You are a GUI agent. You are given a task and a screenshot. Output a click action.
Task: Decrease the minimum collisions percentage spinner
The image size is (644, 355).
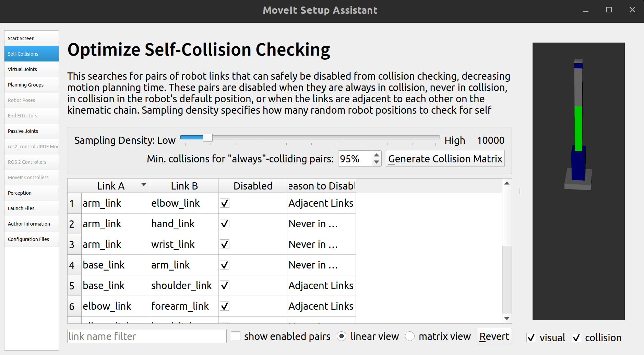point(377,162)
